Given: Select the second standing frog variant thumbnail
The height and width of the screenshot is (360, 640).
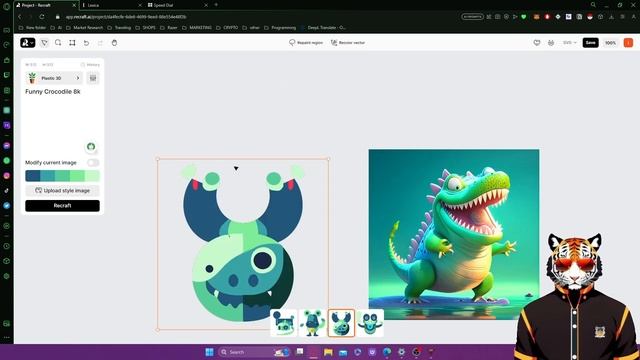Looking at the screenshot, I should [x=313, y=323].
